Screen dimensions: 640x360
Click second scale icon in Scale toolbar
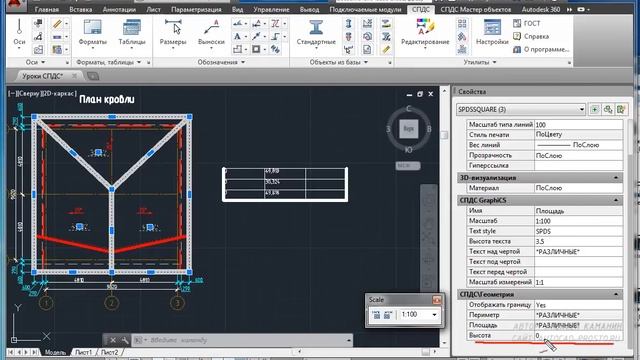click(x=388, y=315)
